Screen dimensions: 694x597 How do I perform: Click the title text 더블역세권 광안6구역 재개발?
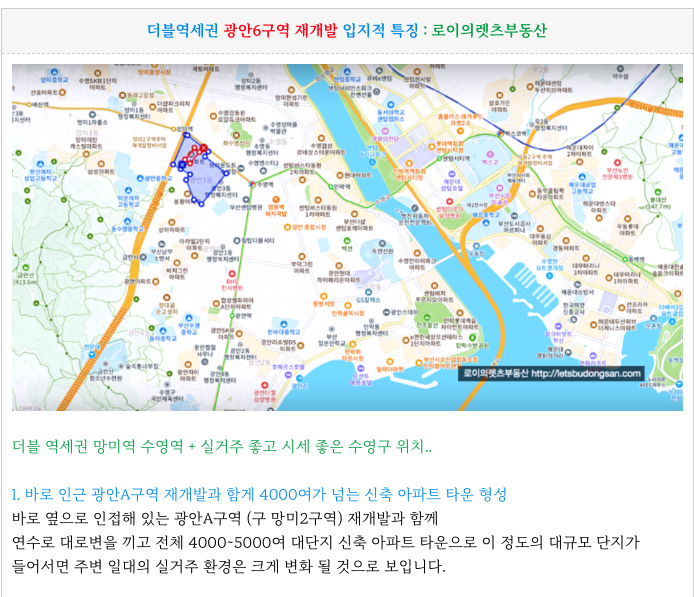point(242,30)
